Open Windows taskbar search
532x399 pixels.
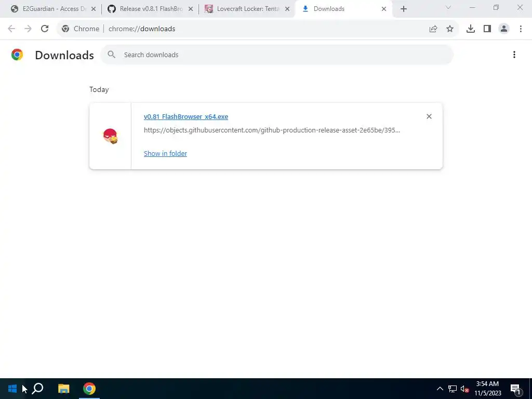click(x=37, y=389)
